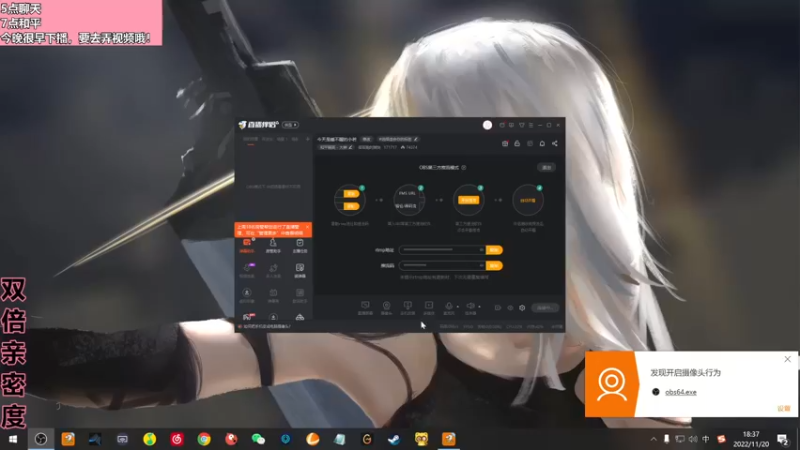Click the share icon in the streaming app header
This screenshot has height=450, width=800.
(555, 143)
